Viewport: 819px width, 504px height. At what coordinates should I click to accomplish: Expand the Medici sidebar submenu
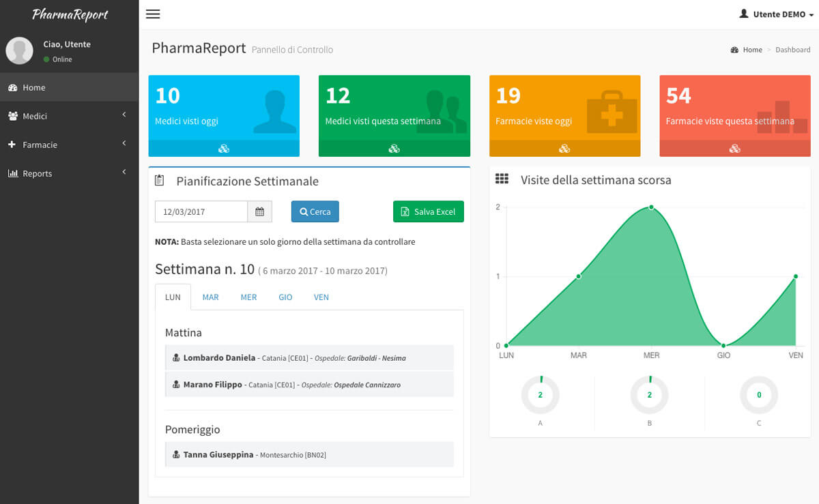click(68, 116)
